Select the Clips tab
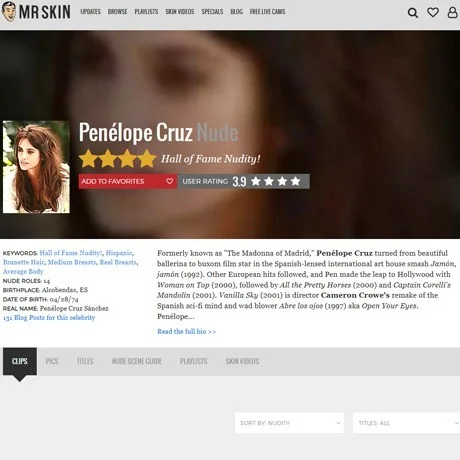460x460 pixels. pyautogui.click(x=20, y=361)
